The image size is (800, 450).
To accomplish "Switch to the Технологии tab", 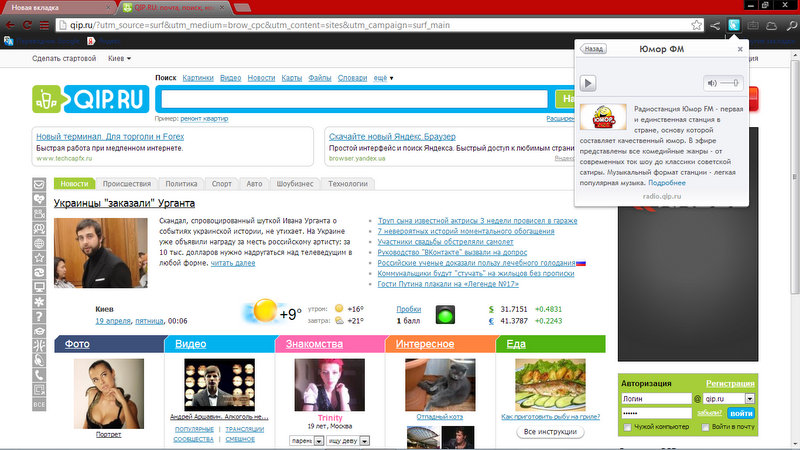I will click(x=348, y=184).
